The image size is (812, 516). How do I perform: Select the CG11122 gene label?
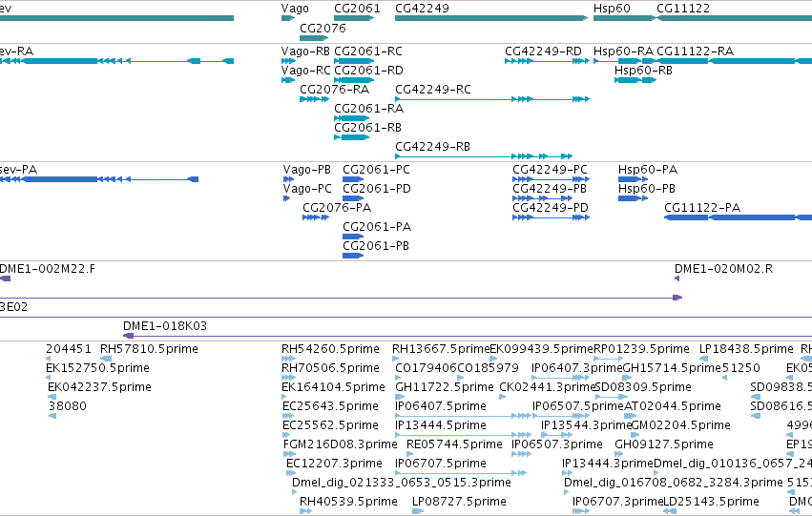click(x=683, y=9)
